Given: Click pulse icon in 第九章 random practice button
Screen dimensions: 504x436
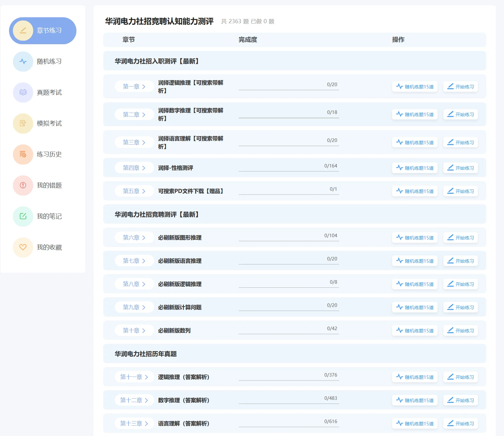Looking at the screenshot, I should pos(400,307).
